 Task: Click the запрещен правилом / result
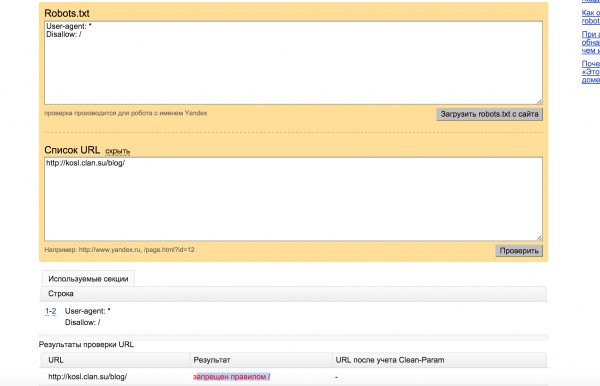click(232, 377)
